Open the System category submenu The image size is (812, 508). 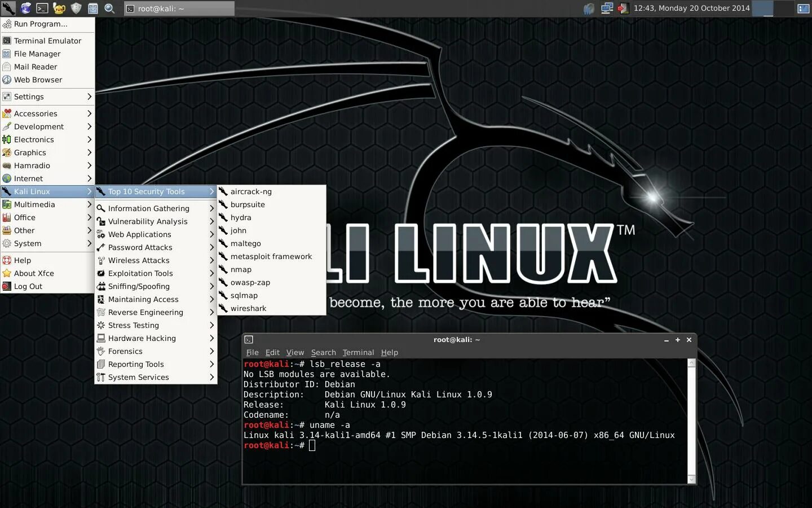[47, 243]
